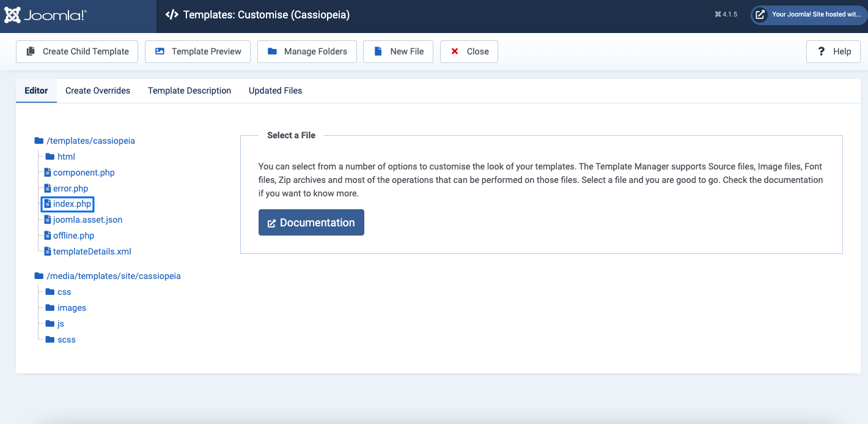The width and height of the screenshot is (868, 424).
Task: Click the images folder icon
Action: click(50, 308)
